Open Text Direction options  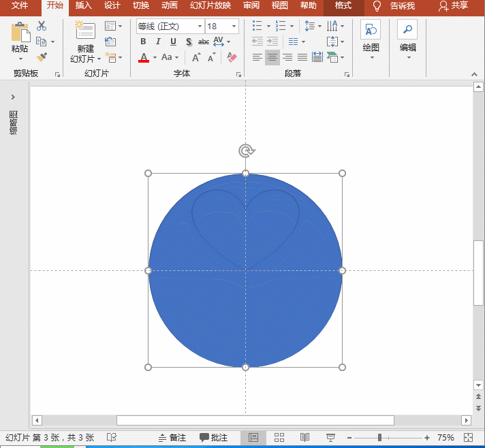click(332, 26)
